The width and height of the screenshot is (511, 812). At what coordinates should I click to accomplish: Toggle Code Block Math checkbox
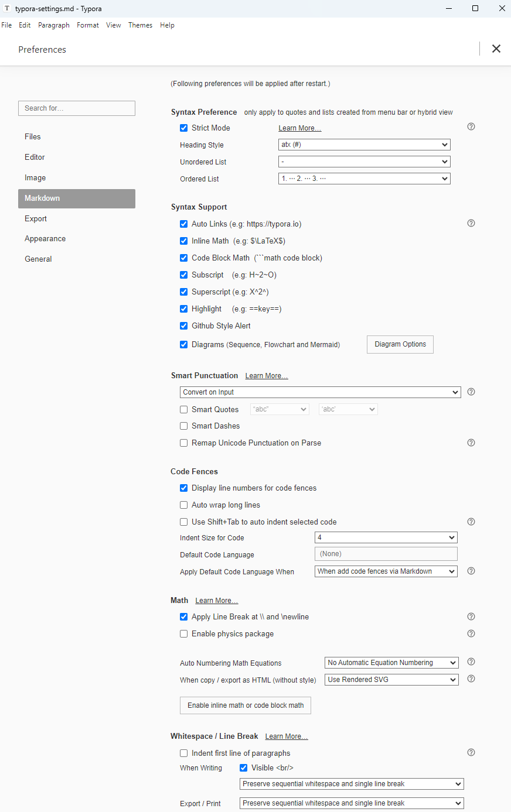coord(183,258)
